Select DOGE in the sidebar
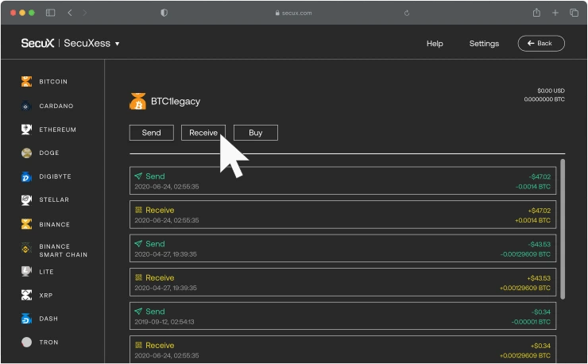 tap(49, 153)
